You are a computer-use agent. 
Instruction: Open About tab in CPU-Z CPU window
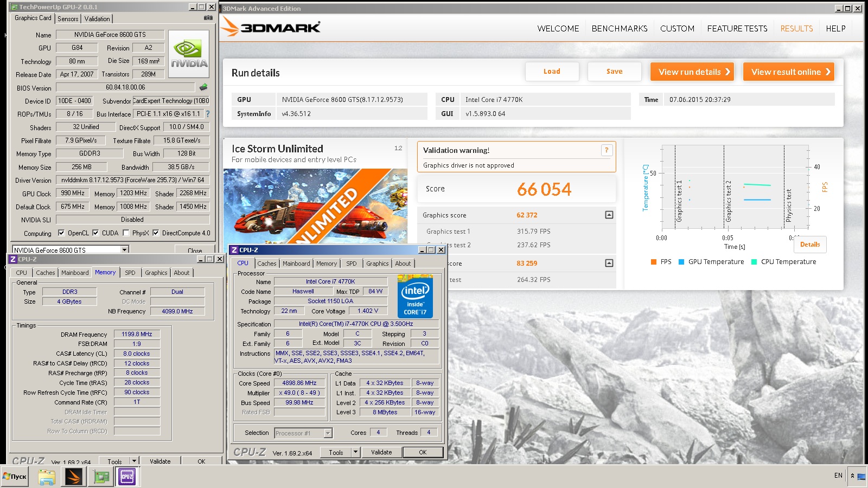click(403, 264)
